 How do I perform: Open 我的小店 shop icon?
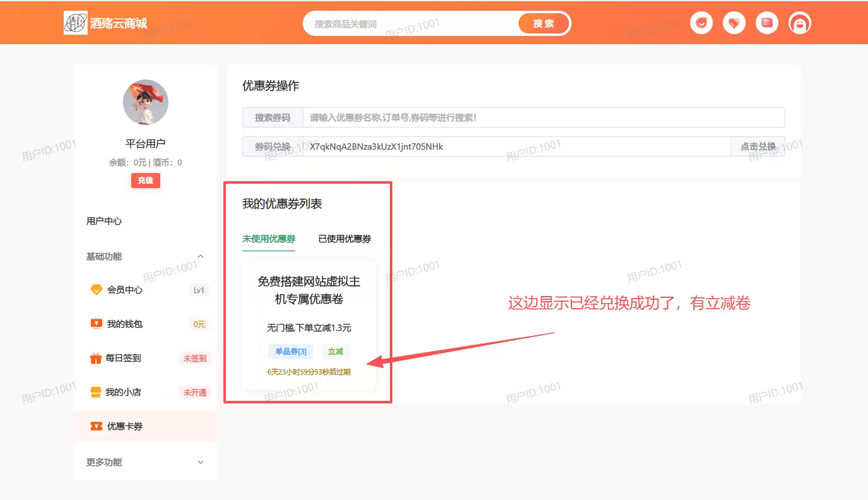[x=96, y=392]
